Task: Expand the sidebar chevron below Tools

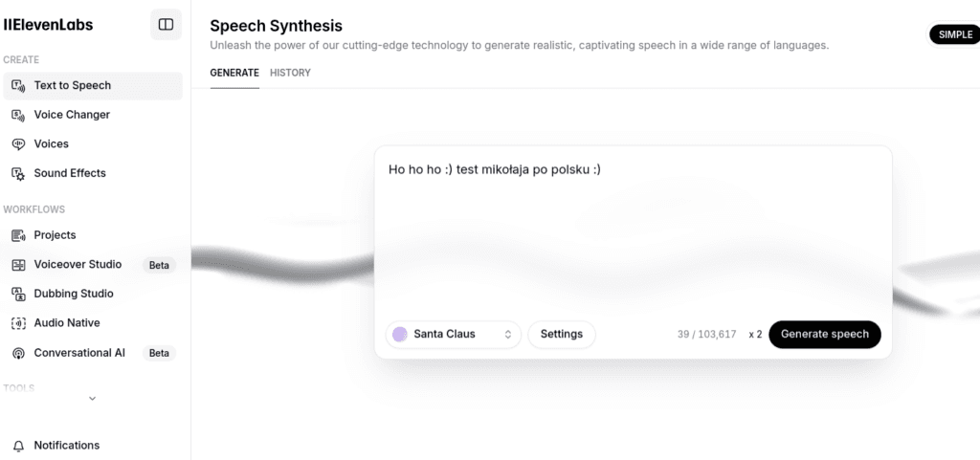Action: pos(93,399)
